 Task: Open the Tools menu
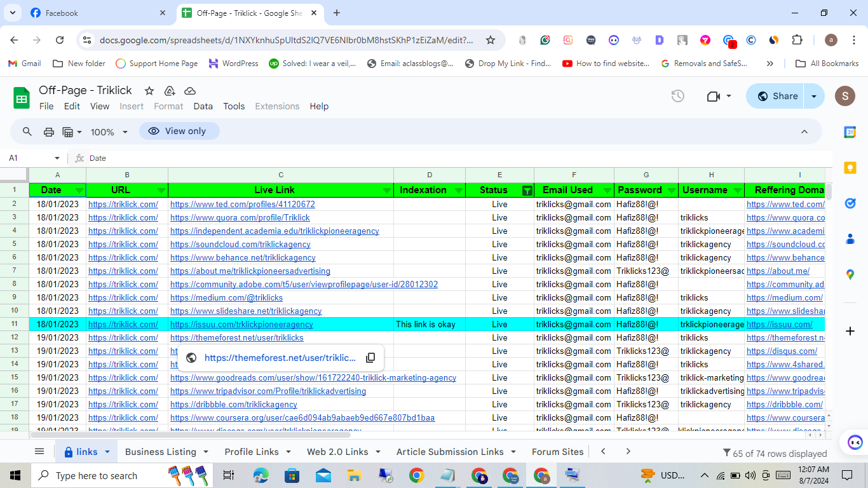click(234, 106)
